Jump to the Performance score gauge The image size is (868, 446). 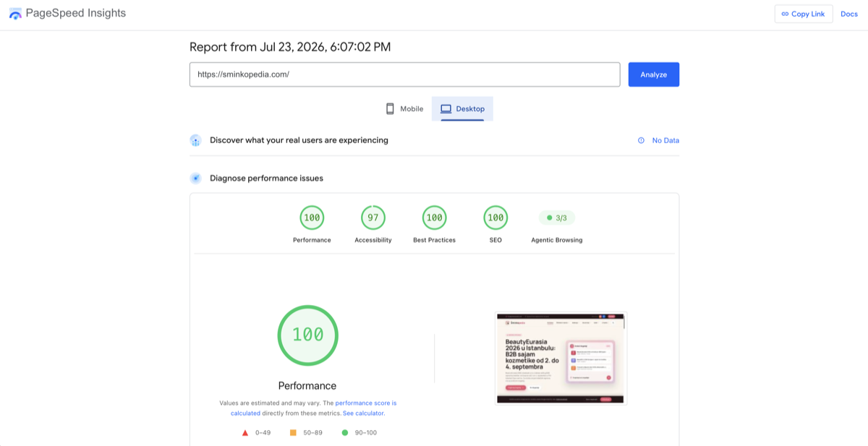tap(312, 218)
